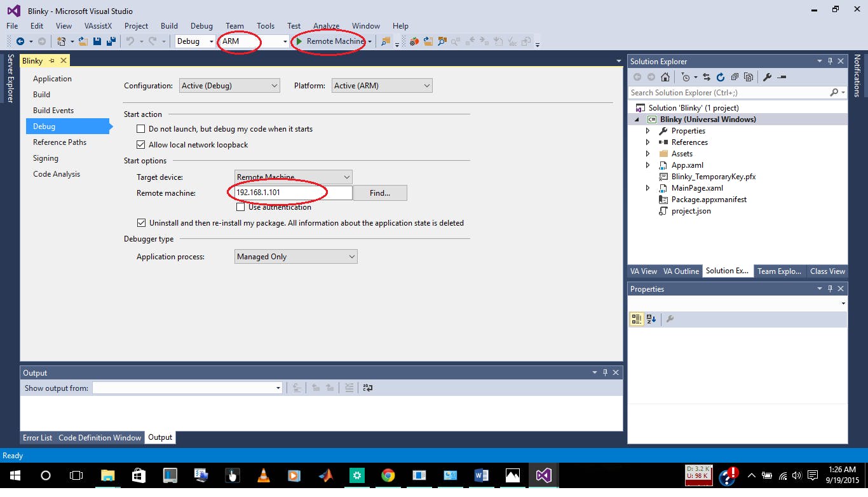Screen dimensions: 868x497
Task: Click the New Project toolbar icon
Action: (62, 41)
